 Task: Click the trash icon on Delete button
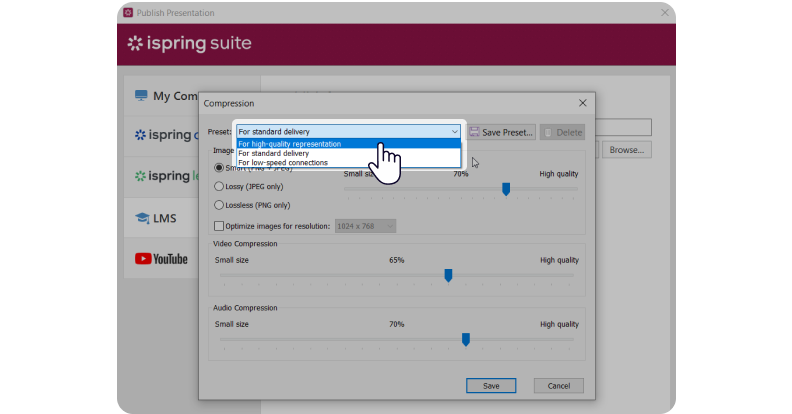(548, 132)
